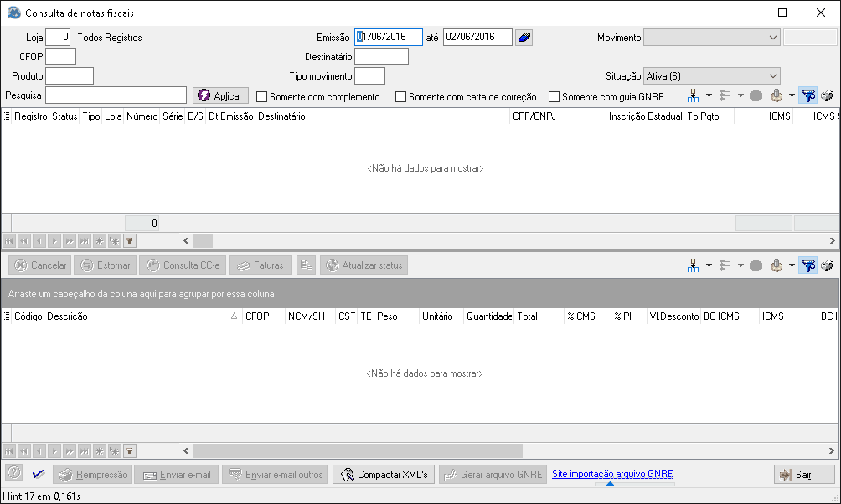The image size is (841, 504).
Task: Click the Faturas button
Action: pyautogui.click(x=261, y=265)
